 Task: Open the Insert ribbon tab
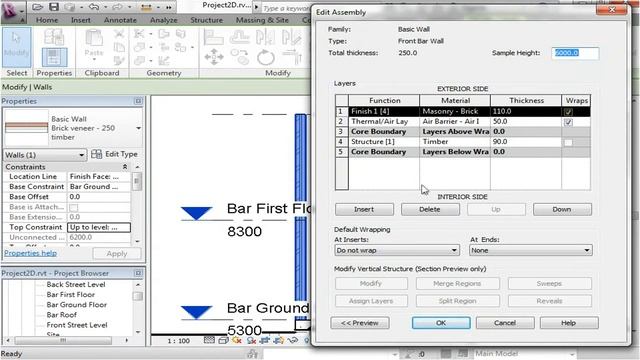pos(81,20)
